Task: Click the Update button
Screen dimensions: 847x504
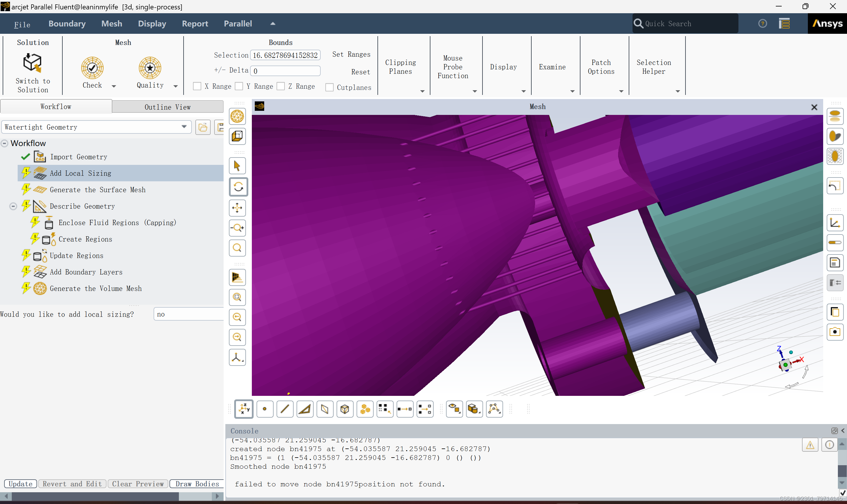Action: 20,484
